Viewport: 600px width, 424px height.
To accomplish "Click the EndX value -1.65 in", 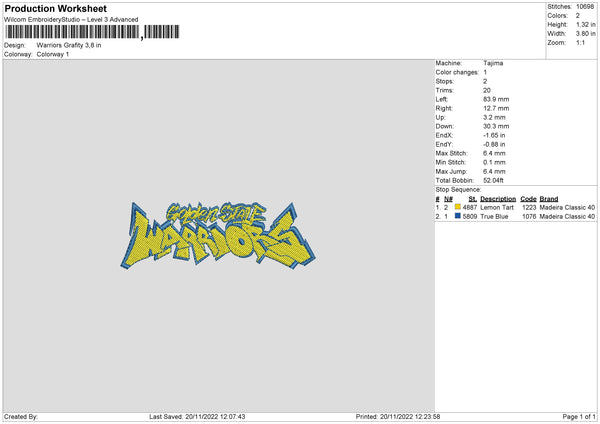I will click(494, 135).
